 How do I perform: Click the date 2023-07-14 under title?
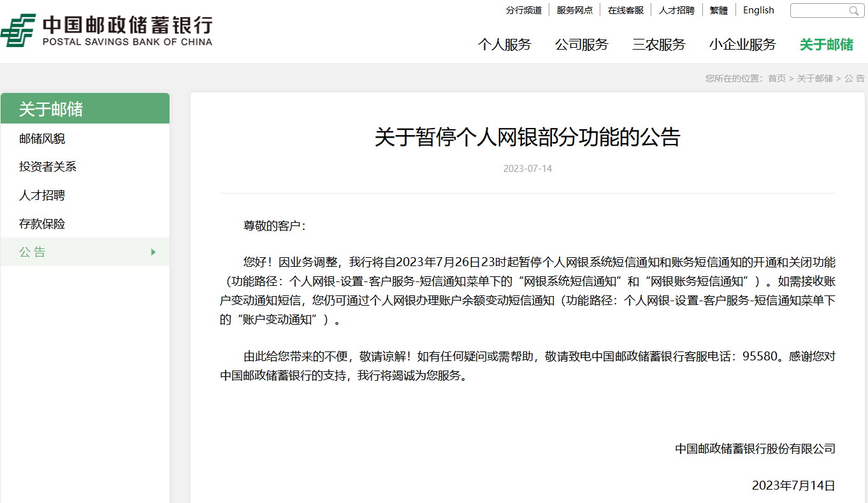click(x=528, y=169)
